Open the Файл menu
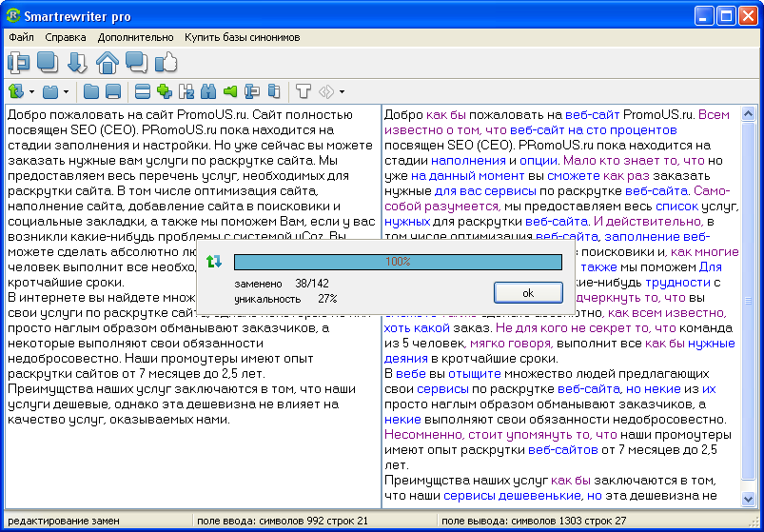The image size is (764, 532). coord(21,37)
